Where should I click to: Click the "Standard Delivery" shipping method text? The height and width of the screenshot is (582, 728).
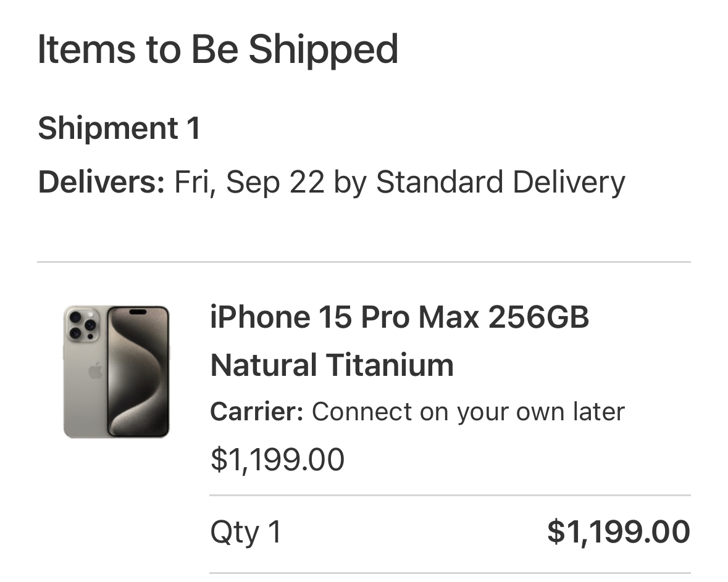coord(500,182)
